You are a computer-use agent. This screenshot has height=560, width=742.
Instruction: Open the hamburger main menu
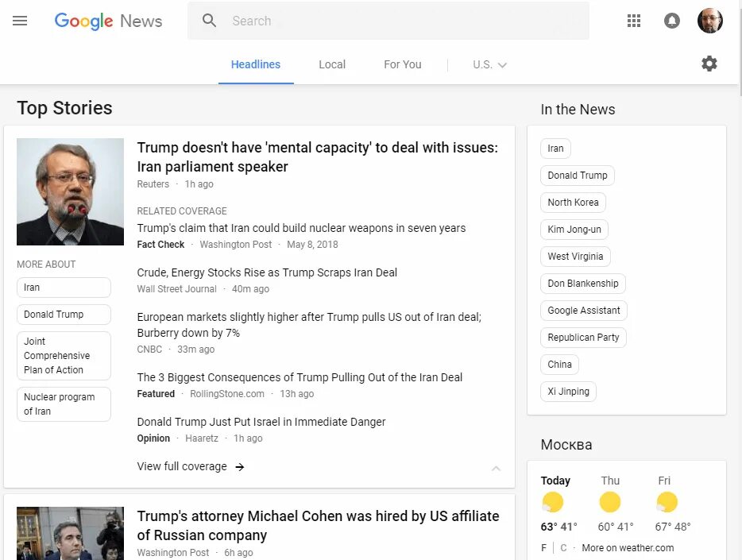20,21
